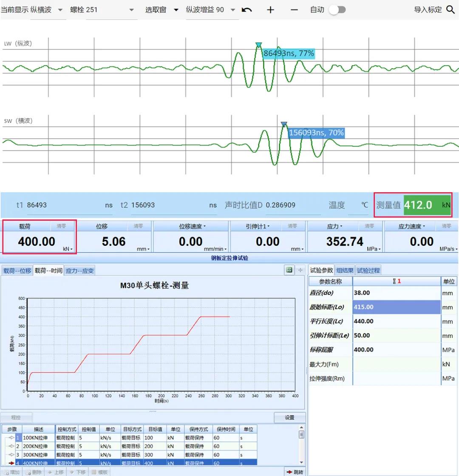Open the 选取窗 selection window dropdown

coord(176,10)
